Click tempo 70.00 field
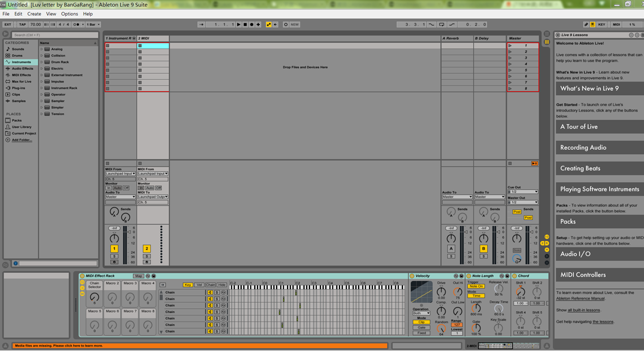The width and height of the screenshot is (644, 351). [x=36, y=25]
